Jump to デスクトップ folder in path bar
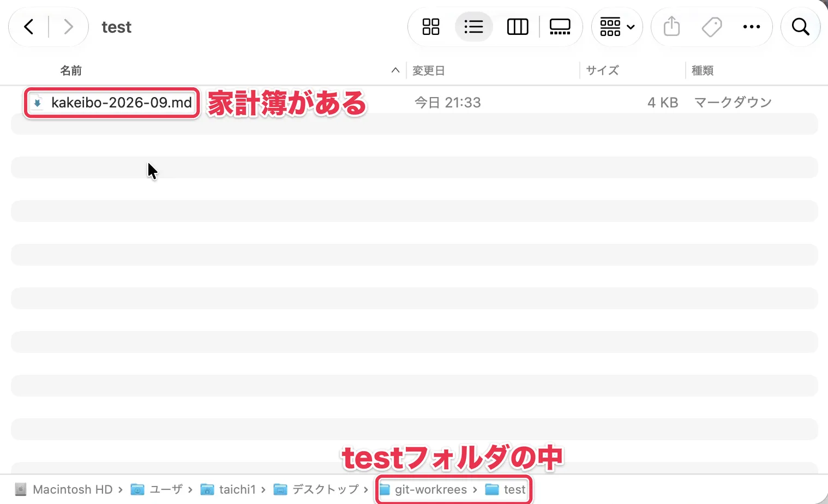The width and height of the screenshot is (828, 504). point(316,489)
